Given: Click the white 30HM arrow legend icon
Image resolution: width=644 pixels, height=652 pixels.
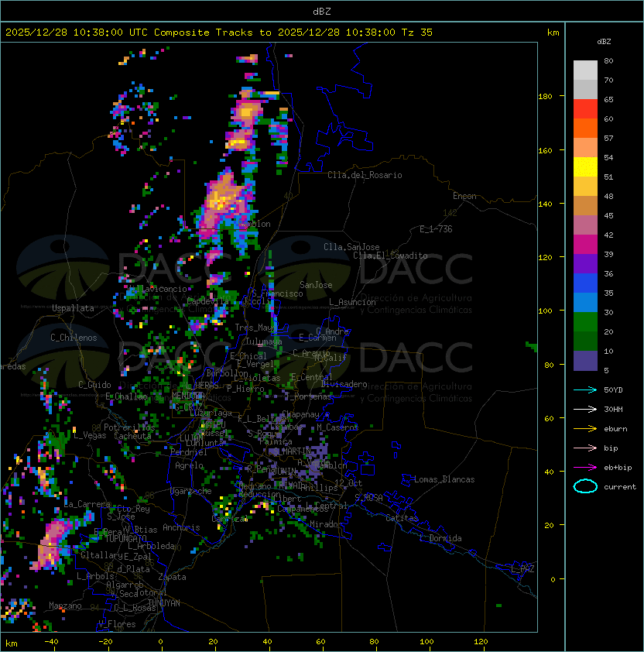Looking at the screenshot, I should point(585,410).
